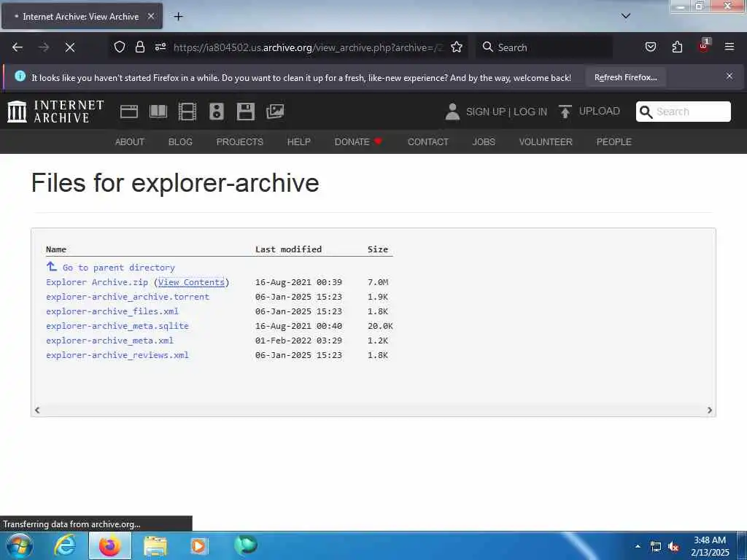Open the Firefox extensions puzzle icon
Viewport: 747px width, 560px height.
(677, 47)
